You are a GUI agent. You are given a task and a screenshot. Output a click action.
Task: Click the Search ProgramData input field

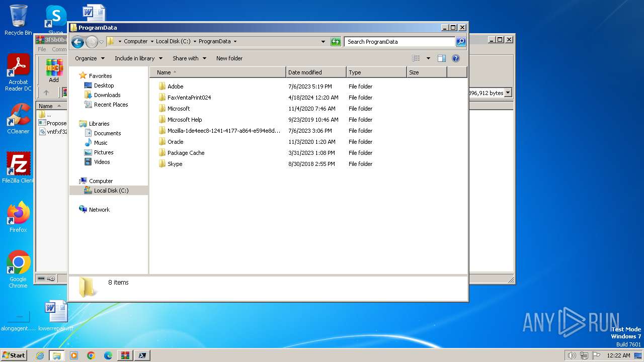pyautogui.click(x=400, y=42)
